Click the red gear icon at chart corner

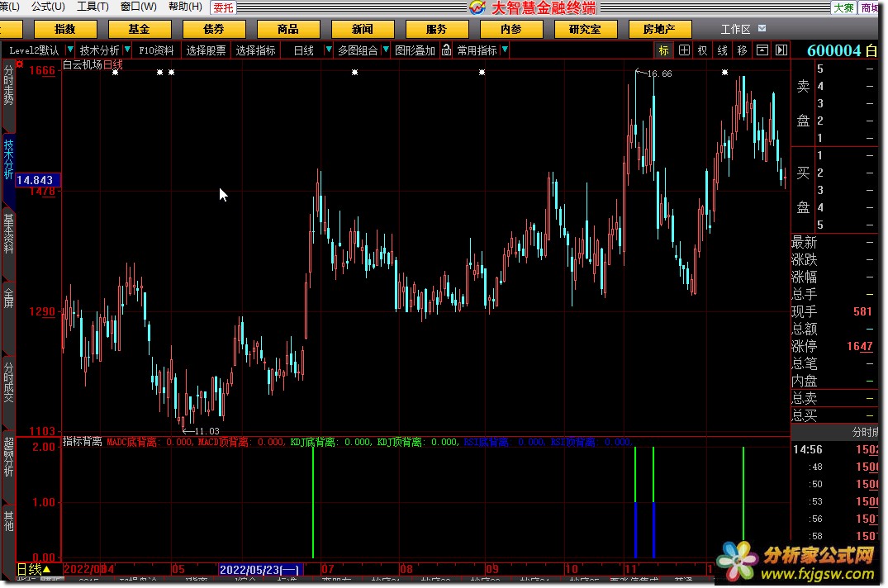pyautogui.click(x=19, y=64)
